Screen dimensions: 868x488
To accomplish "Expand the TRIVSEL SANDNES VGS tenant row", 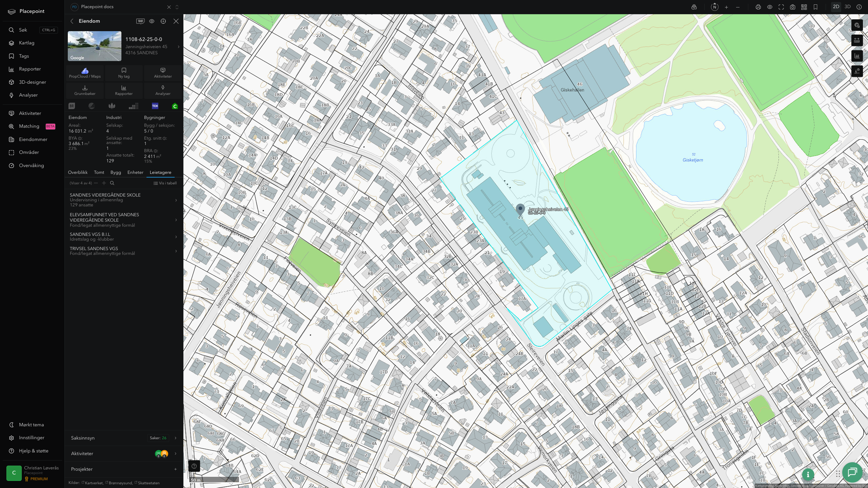I will click(x=123, y=251).
